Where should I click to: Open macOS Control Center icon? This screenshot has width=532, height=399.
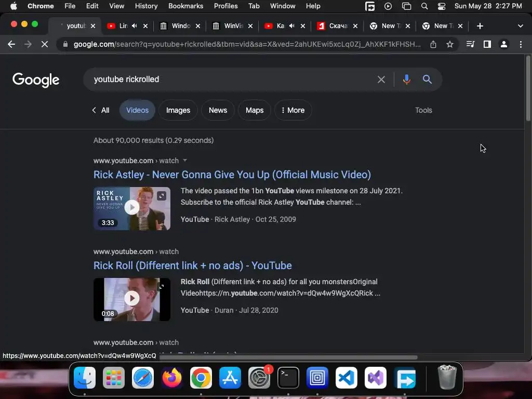(442, 6)
